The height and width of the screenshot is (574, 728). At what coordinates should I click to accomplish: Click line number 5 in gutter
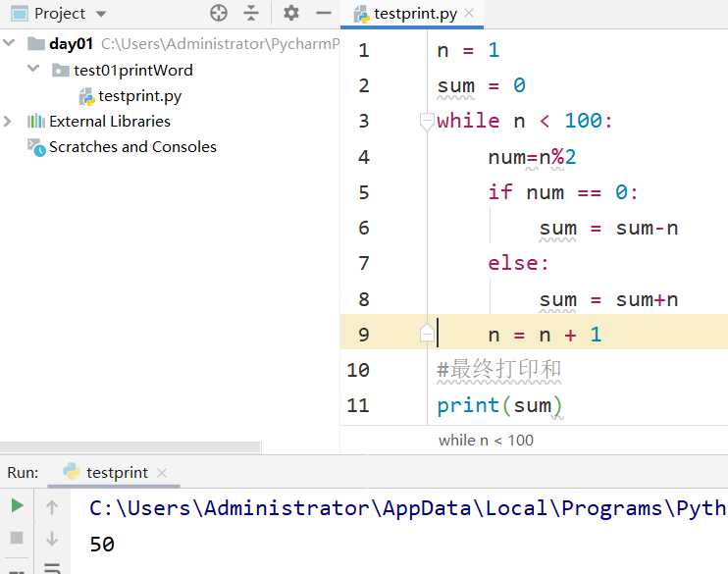[x=364, y=192]
